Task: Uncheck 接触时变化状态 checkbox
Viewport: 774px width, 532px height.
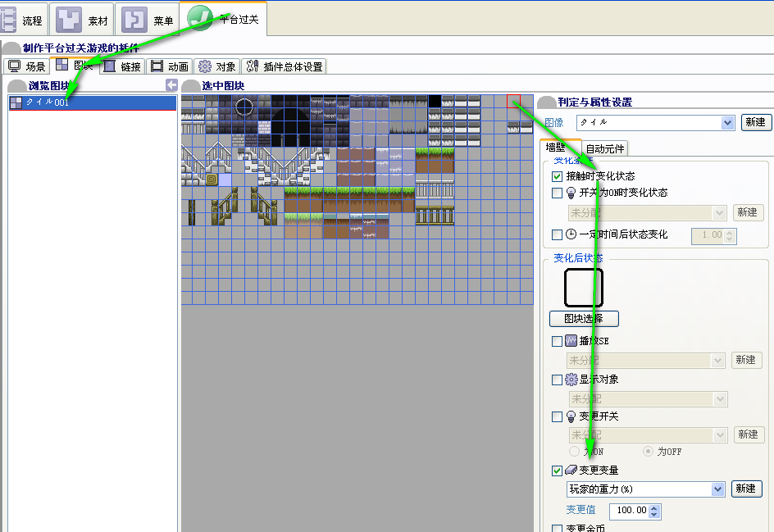Action: tap(557, 176)
